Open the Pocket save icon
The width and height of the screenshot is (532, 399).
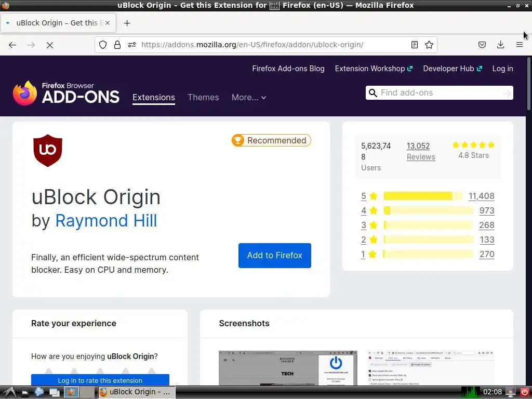(482, 45)
